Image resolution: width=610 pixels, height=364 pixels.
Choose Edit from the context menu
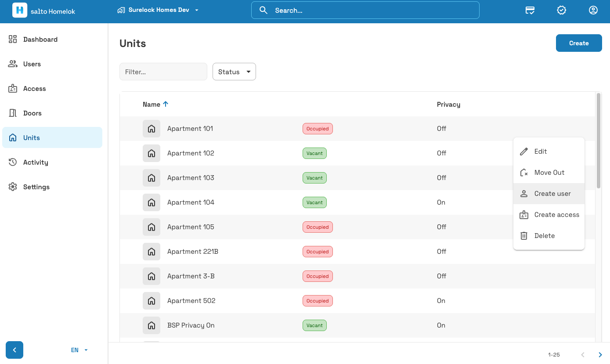[549, 151]
